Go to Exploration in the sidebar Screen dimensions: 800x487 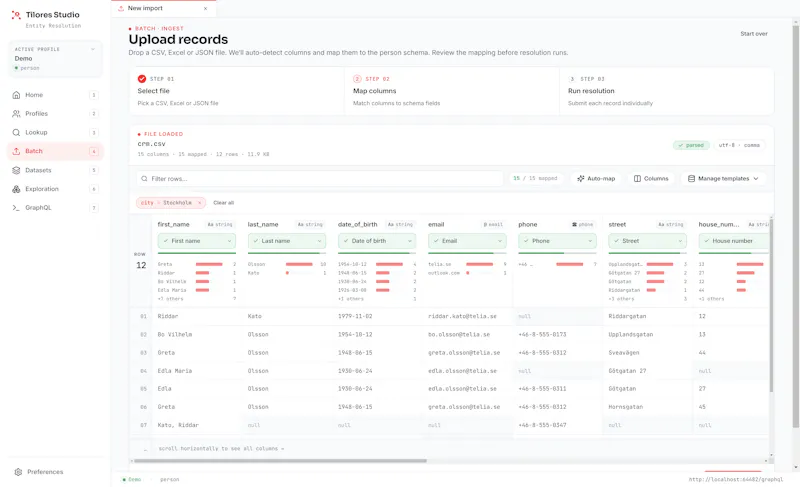(55, 189)
